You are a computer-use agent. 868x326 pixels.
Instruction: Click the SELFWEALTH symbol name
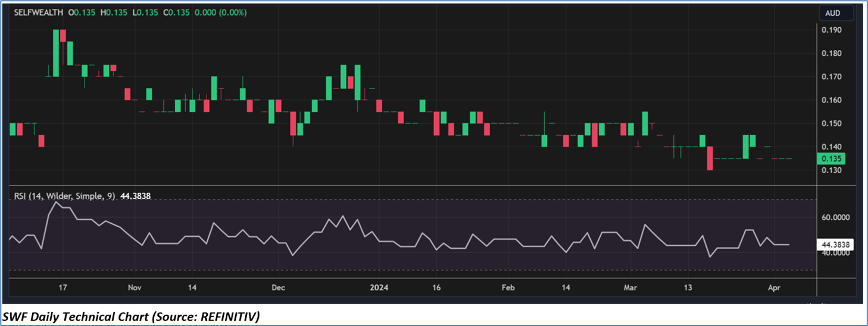coord(39,12)
